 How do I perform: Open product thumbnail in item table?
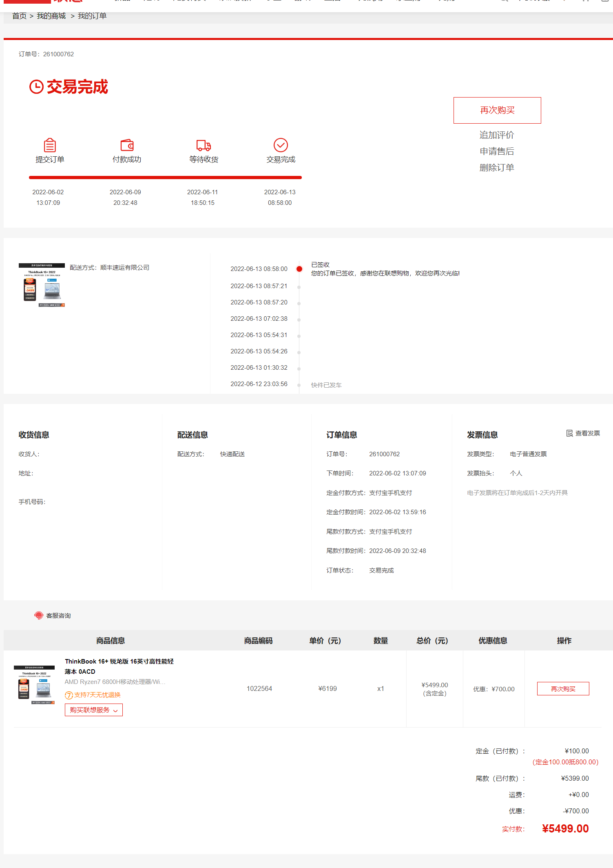tap(34, 685)
